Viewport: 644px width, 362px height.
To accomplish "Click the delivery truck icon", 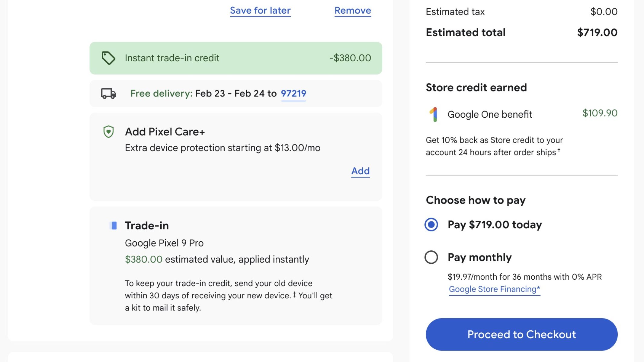I will (108, 94).
